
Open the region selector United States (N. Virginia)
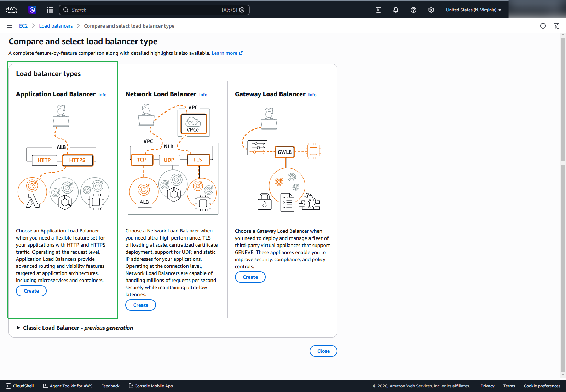click(x=473, y=10)
